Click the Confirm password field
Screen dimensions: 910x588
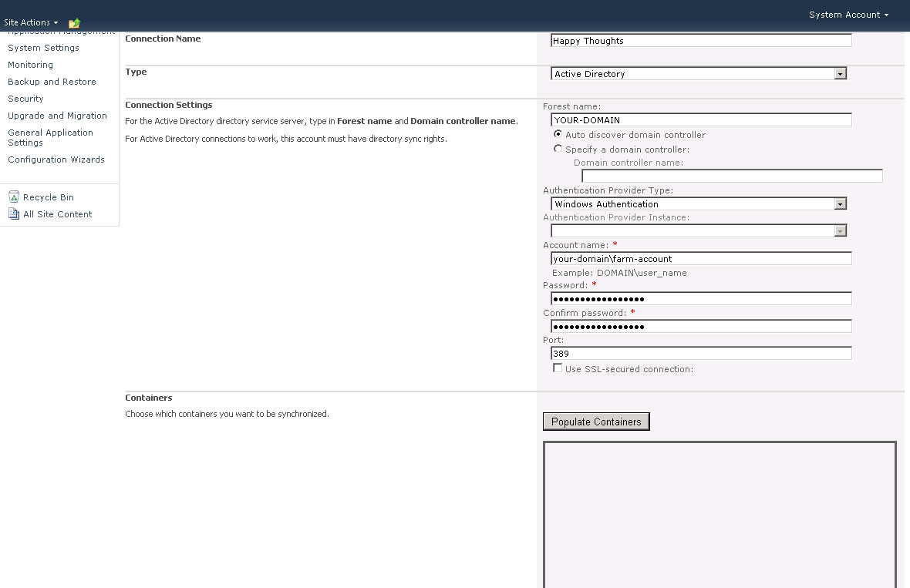701,327
